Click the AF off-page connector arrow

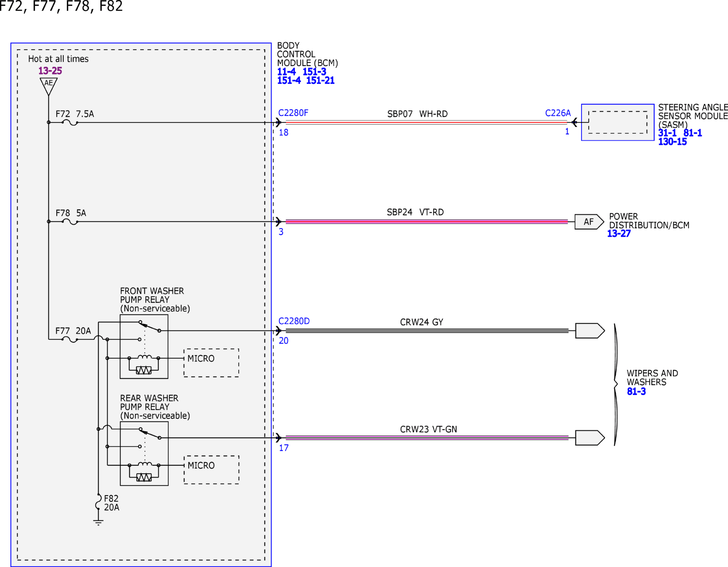[589, 222]
